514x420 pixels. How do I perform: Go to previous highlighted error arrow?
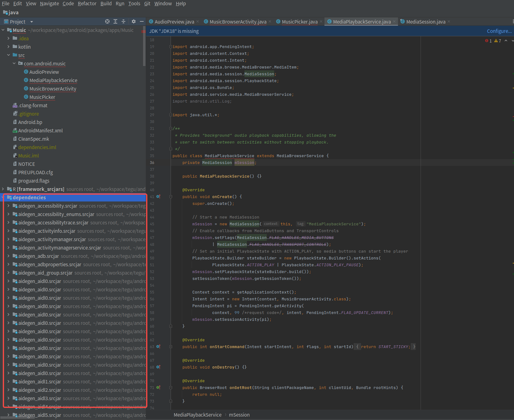[506, 41]
